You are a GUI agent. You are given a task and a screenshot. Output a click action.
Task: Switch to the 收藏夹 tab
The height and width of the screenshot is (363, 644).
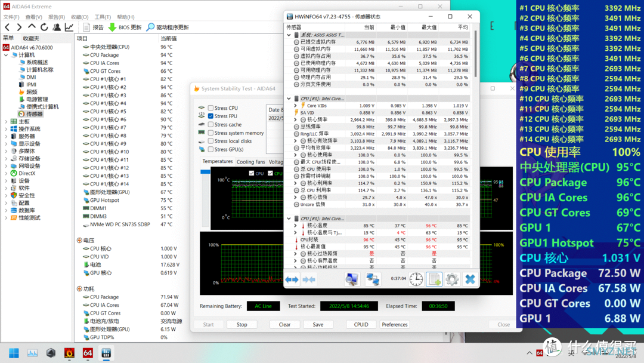tap(31, 38)
